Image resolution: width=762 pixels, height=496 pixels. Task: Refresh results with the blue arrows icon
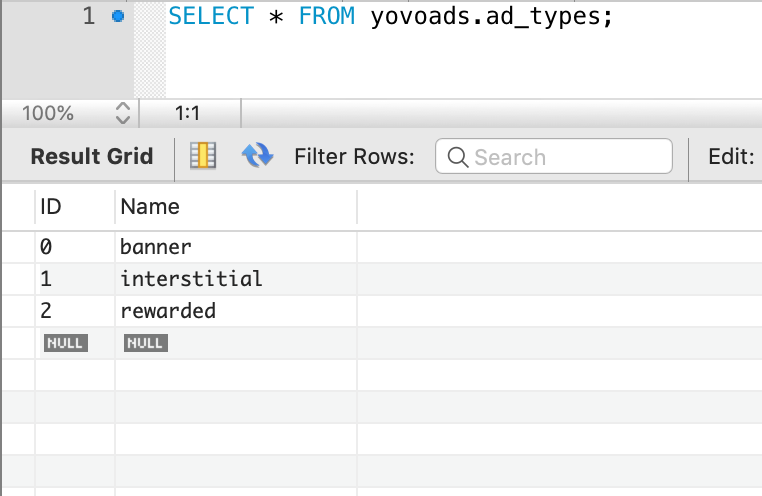tap(257, 156)
